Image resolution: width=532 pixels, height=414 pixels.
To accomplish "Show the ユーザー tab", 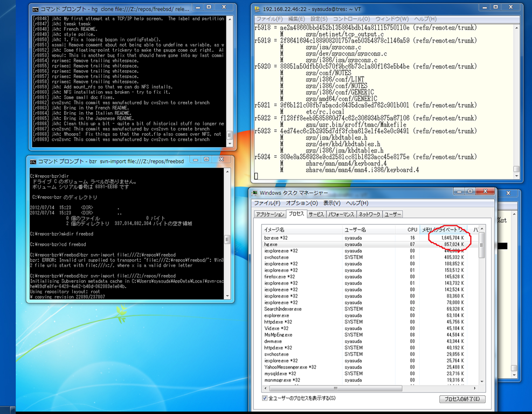I will click(393, 215).
